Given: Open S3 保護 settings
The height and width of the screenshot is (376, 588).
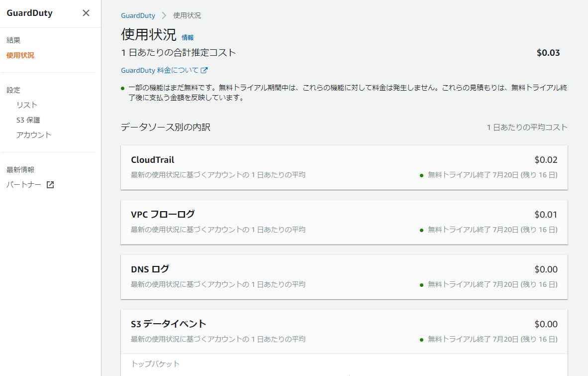Looking at the screenshot, I should [28, 120].
